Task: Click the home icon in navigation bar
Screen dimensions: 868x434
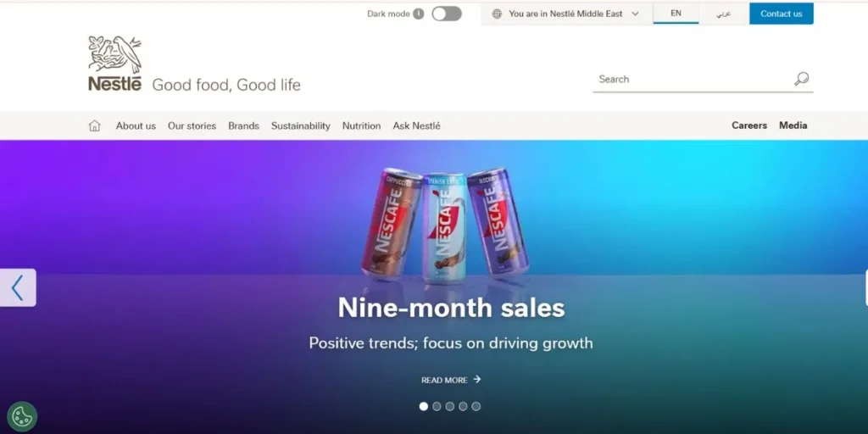Action: (x=95, y=125)
